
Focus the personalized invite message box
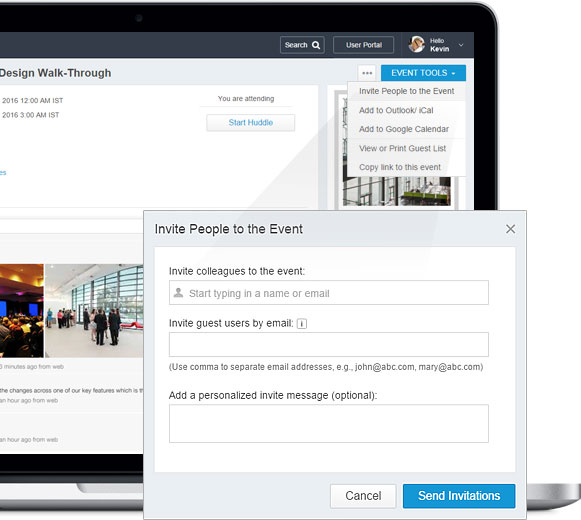pyautogui.click(x=329, y=423)
